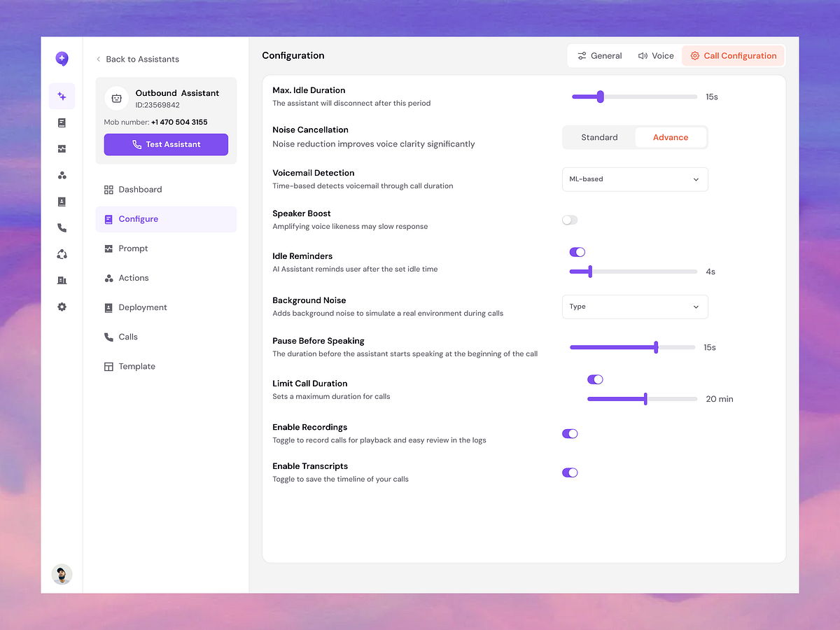Switch to the Voice tab
Viewport: 840px width, 630px height.
(655, 55)
